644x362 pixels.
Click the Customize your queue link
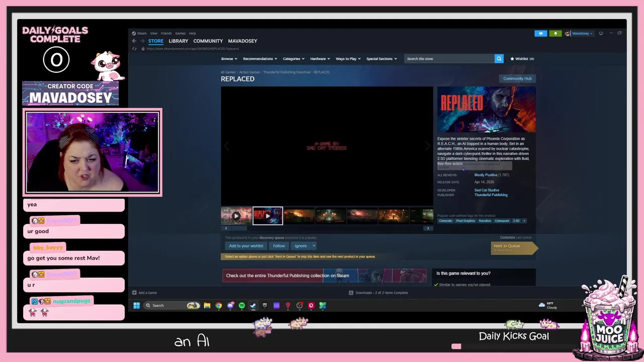point(516,237)
